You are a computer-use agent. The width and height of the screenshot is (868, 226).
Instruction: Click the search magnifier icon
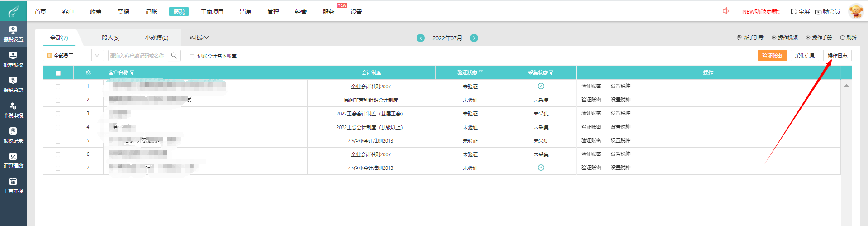174,56
